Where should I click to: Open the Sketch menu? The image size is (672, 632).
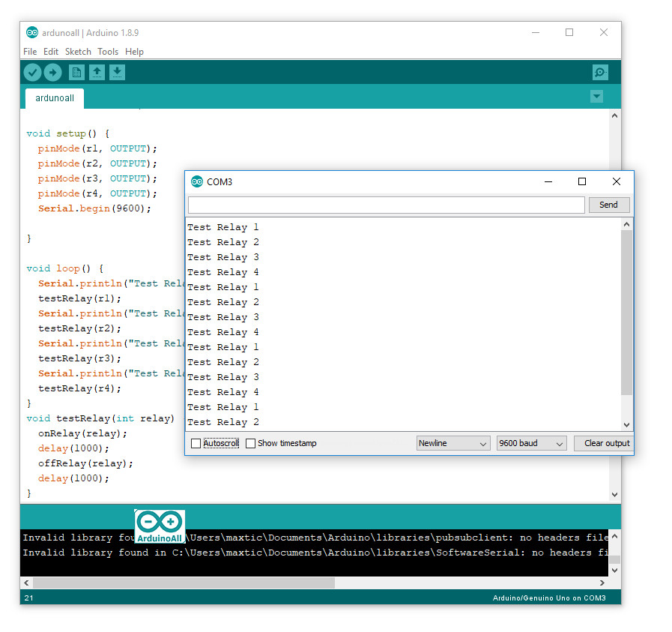pos(78,52)
